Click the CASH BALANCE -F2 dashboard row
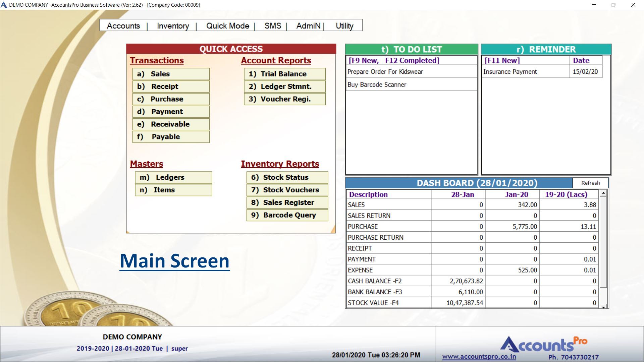This screenshot has height=362, width=644. [388, 281]
